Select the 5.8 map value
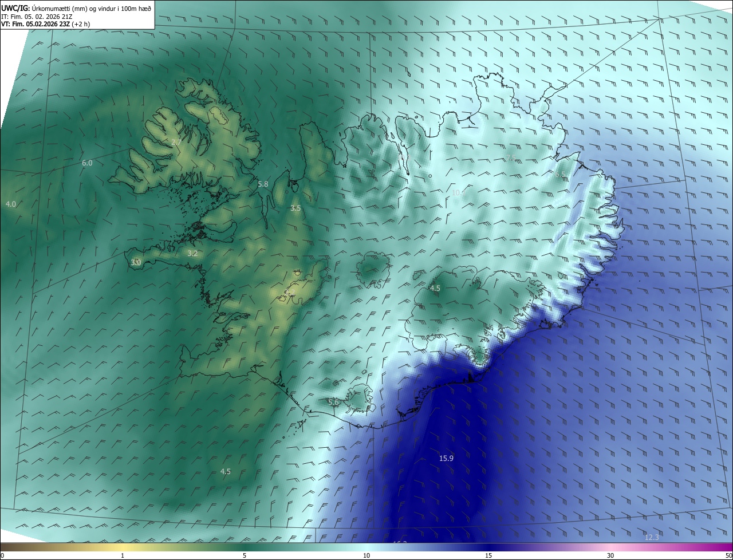Screen dimensions: 733x560 263,184
